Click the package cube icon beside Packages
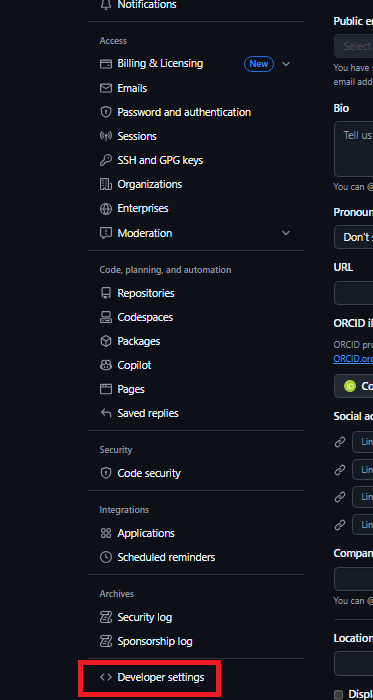 point(106,341)
